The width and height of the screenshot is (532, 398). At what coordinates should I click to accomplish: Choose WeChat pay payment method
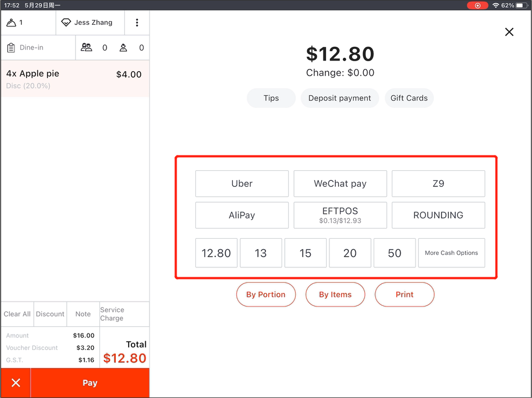(340, 184)
